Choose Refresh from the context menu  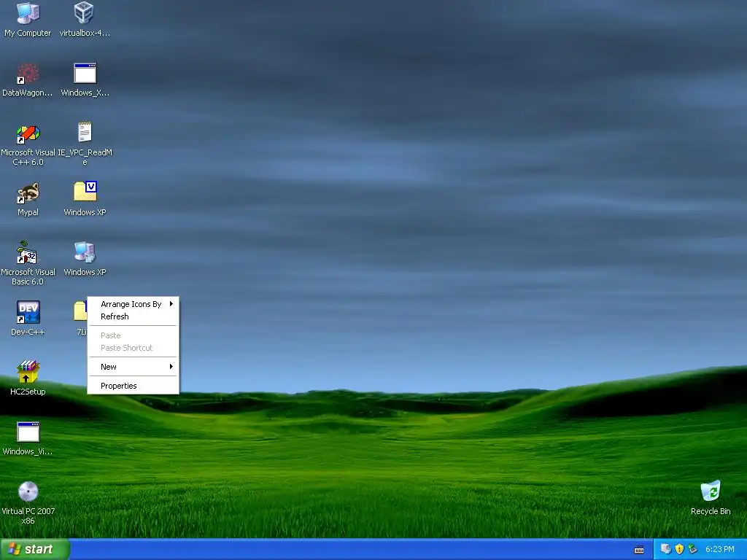(x=133, y=316)
